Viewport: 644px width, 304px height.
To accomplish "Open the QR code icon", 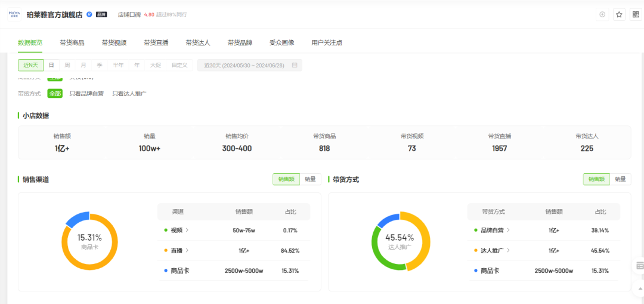I will coord(636,14).
